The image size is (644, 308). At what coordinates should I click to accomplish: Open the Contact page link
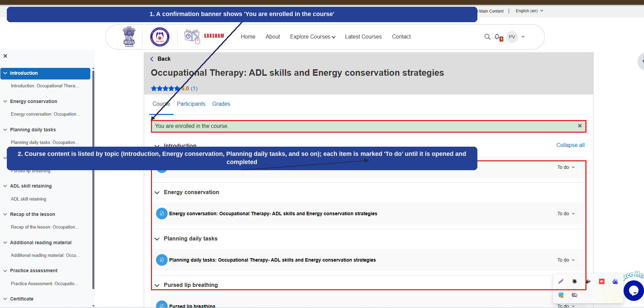[401, 37]
